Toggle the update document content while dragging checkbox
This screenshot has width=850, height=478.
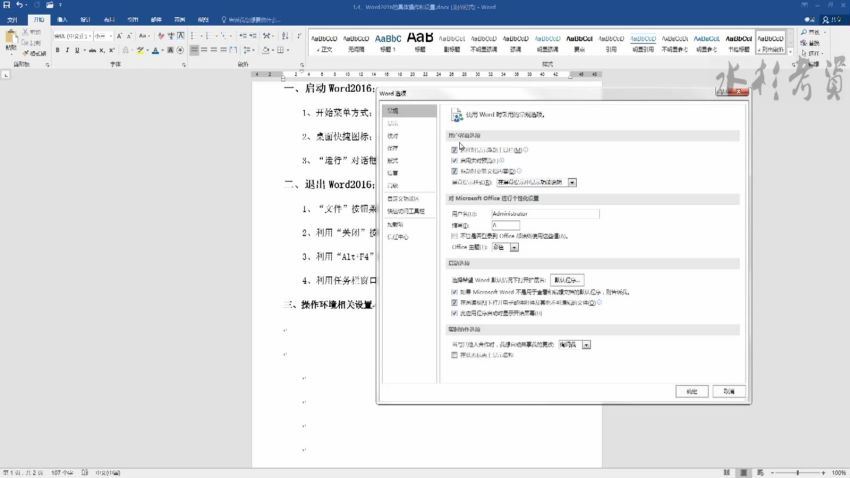454,171
